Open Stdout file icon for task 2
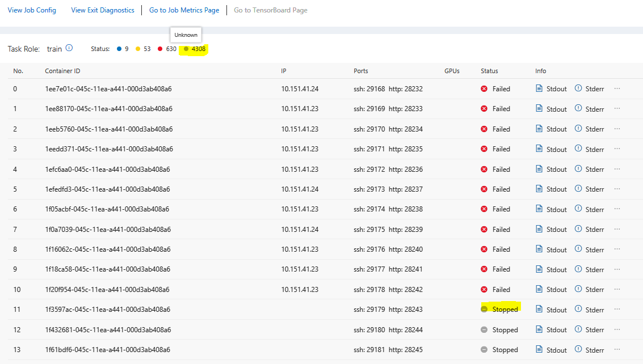The width and height of the screenshot is (643, 364). click(539, 128)
